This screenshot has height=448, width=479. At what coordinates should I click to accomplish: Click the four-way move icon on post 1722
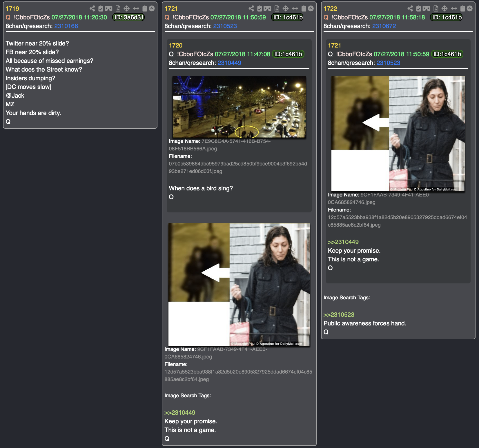(x=444, y=8)
